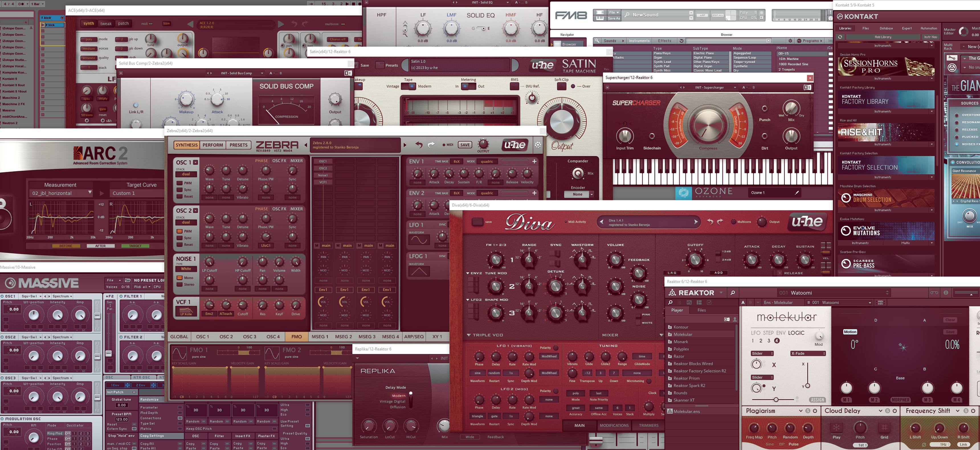Switch to Zebra PERFORM tab
Image resolution: width=980 pixels, height=450 pixels.
[213, 145]
